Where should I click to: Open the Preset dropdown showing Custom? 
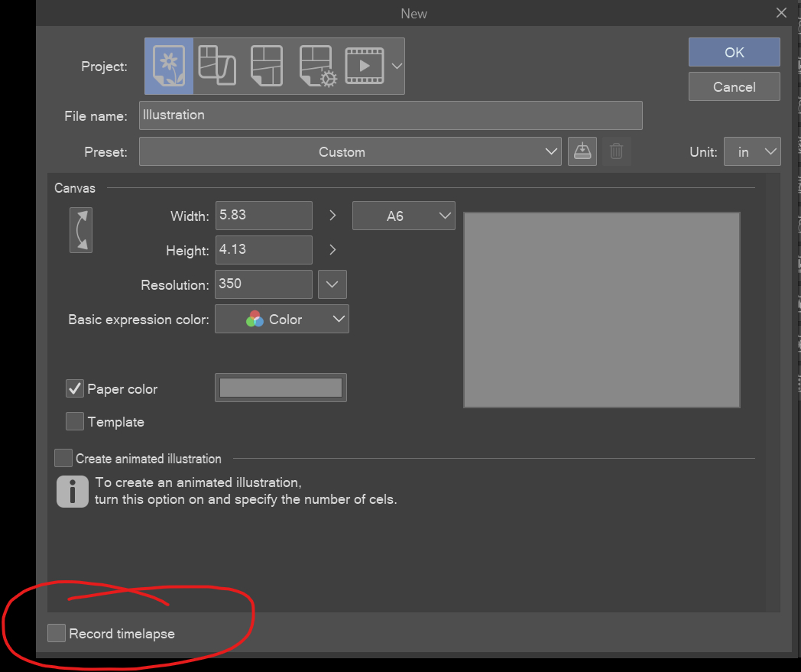(x=351, y=151)
